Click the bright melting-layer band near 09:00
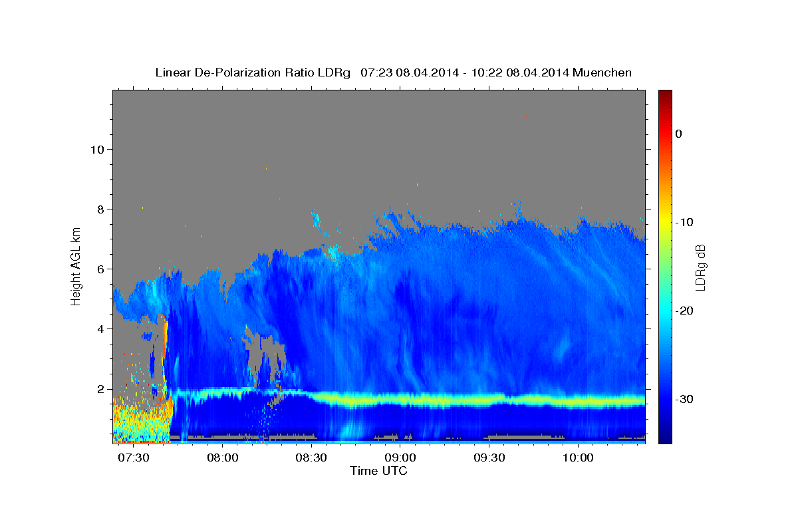The width and height of the screenshot is (798, 532). pos(401,400)
